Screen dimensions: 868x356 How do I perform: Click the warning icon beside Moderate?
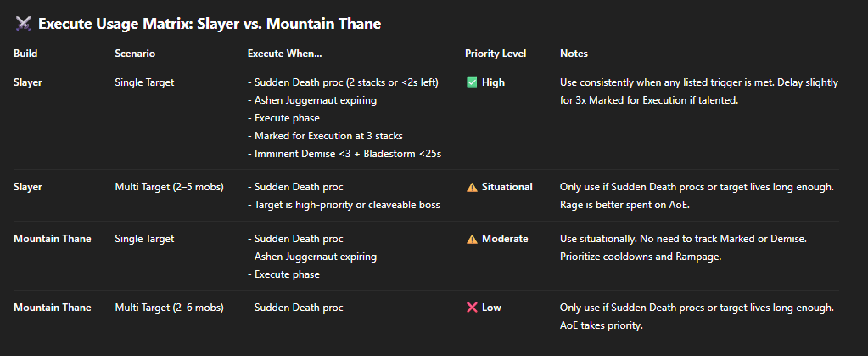[472, 239]
